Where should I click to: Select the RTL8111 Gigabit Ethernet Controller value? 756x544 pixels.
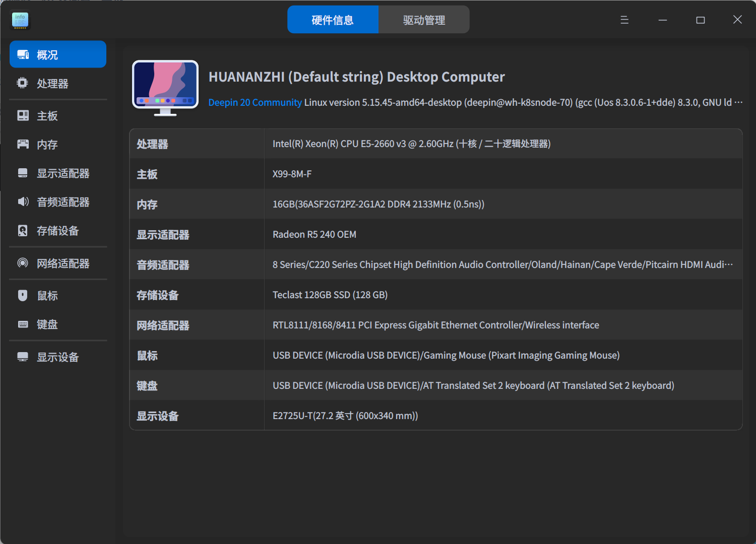(436, 325)
